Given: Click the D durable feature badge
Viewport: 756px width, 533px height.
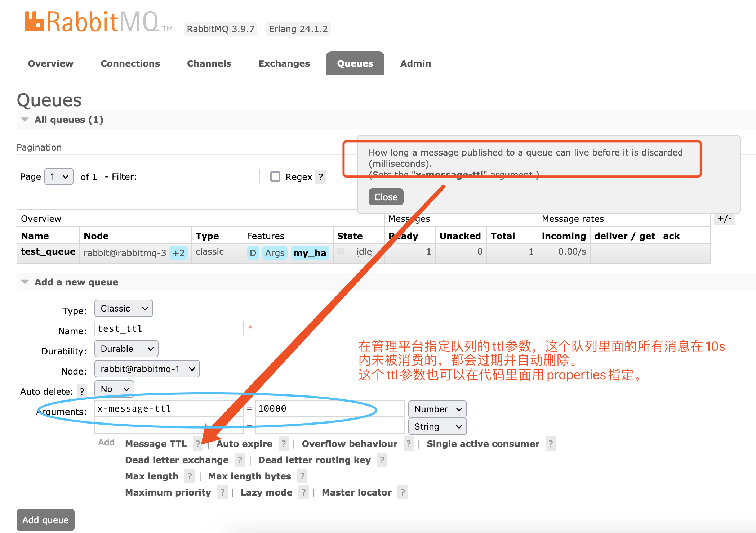Looking at the screenshot, I should pos(253,253).
